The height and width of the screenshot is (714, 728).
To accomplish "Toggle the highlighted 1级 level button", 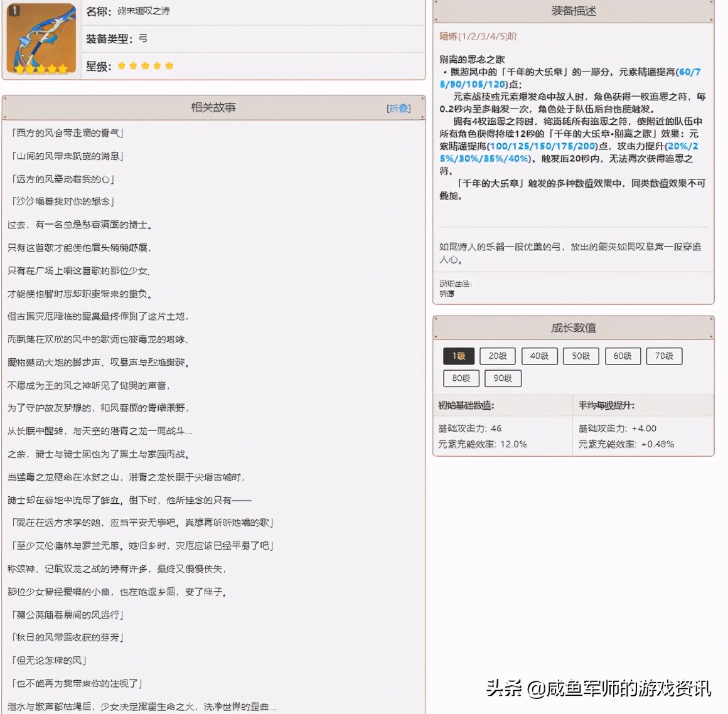I will tap(459, 356).
